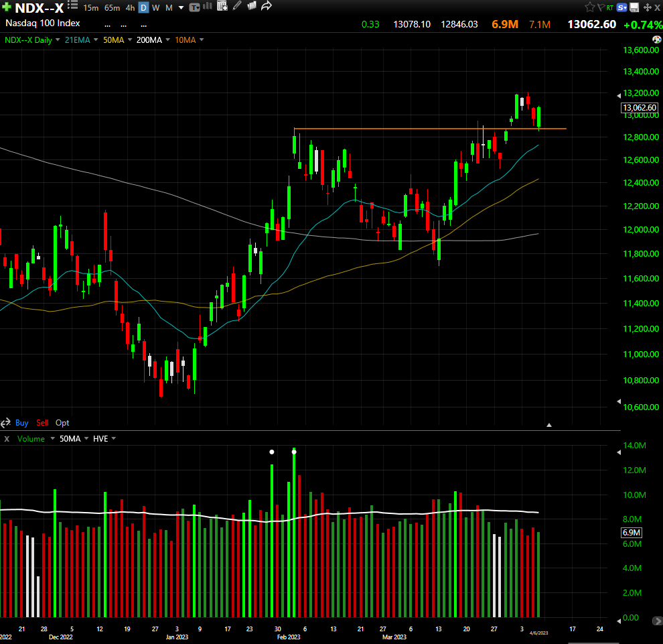This screenshot has height=644, width=663.
Task: Click the upward triangle marker below the chart
Action: (x=549, y=425)
